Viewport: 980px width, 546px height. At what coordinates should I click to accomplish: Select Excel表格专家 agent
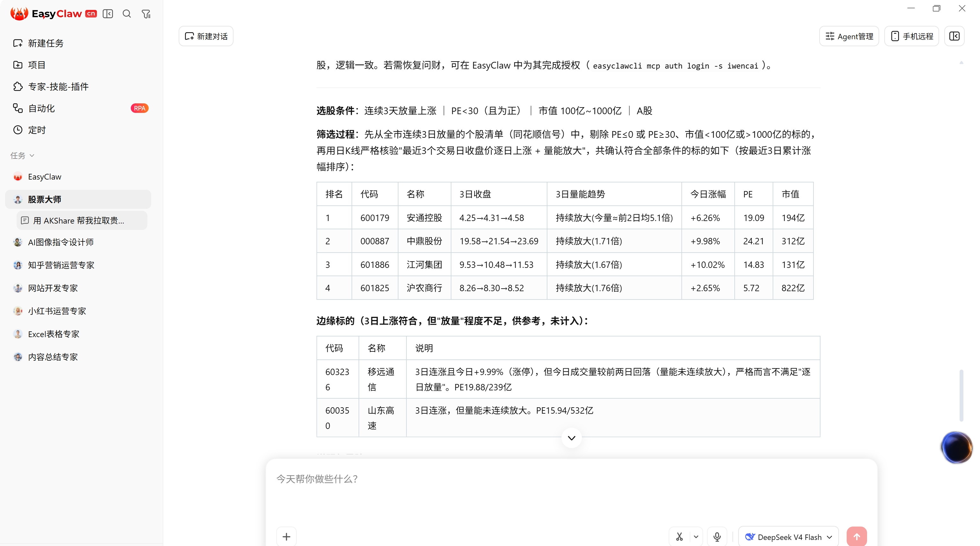coord(78,334)
